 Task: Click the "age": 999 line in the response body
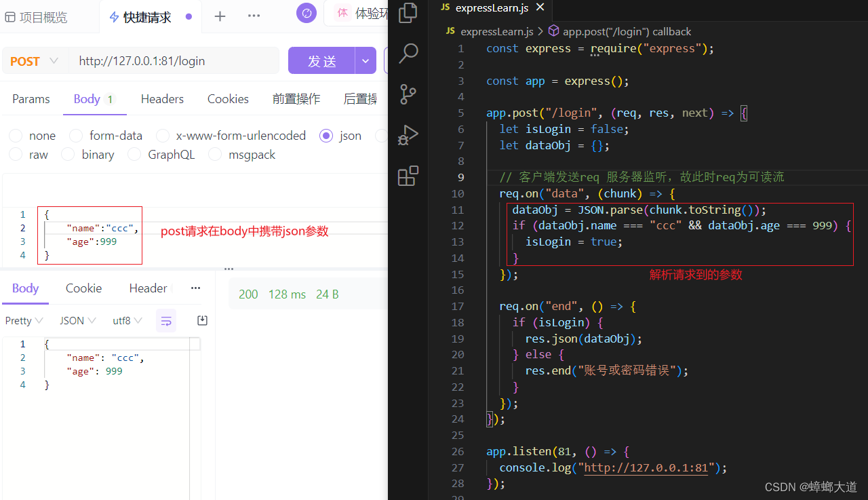pos(94,371)
